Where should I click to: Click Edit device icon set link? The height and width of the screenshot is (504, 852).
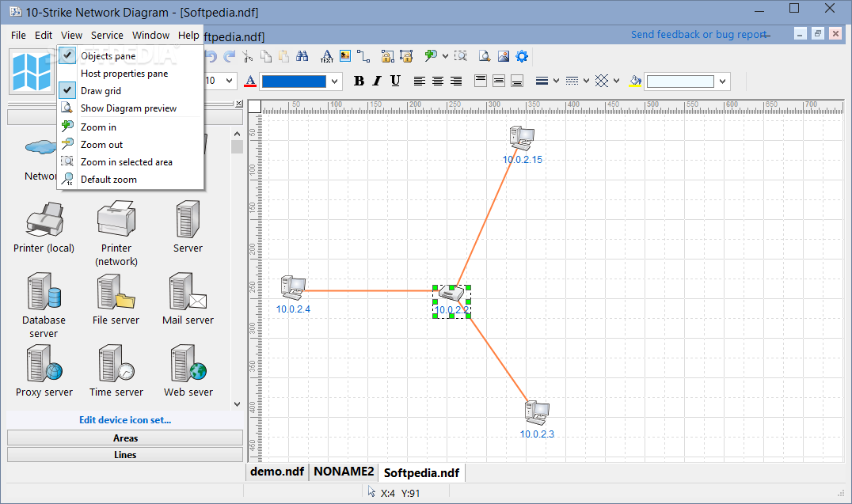(125, 420)
